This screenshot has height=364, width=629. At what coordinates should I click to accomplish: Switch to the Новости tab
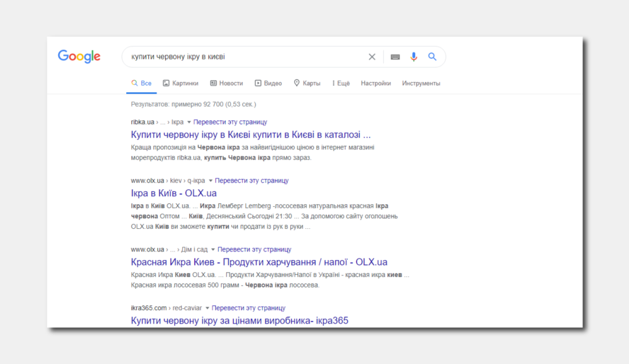227,83
